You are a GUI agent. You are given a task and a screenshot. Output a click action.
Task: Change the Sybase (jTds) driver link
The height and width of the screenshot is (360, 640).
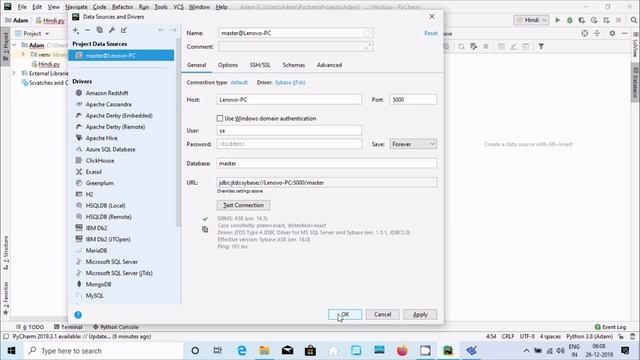[x=290, y=82]
